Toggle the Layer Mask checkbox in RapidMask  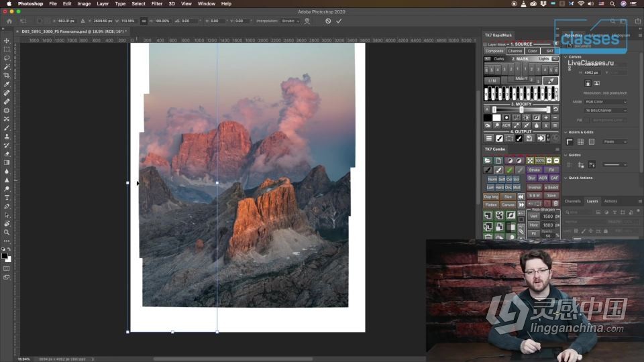point(486,44)
